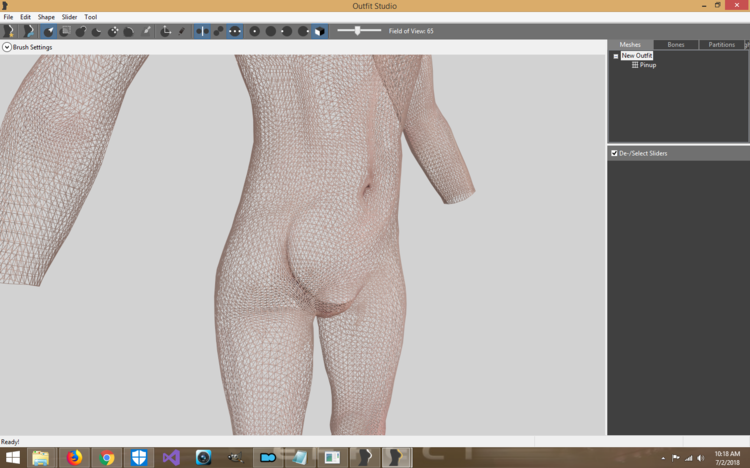Click the Field of View slider handle

[357, 31]
